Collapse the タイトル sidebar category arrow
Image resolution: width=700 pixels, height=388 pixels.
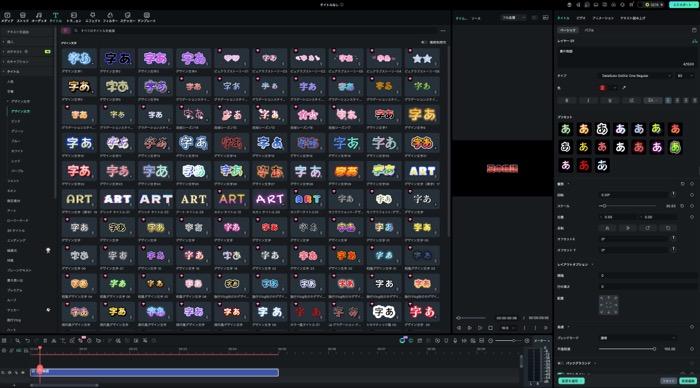[x=4, y=71]
